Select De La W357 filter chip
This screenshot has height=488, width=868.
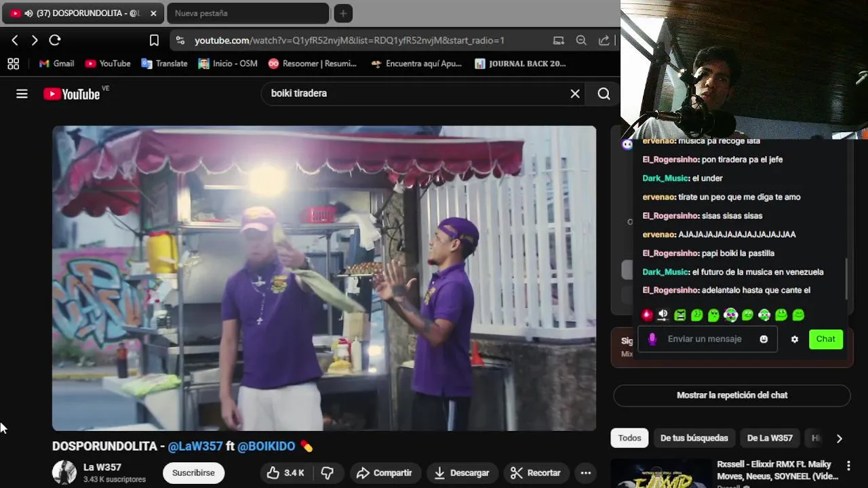coord(770,438)
